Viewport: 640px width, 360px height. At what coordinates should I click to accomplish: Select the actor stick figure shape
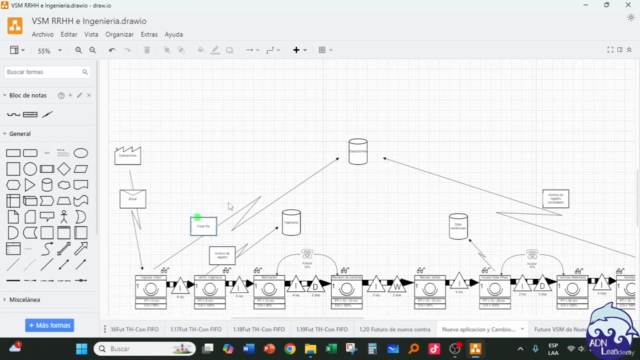point(64,217)
